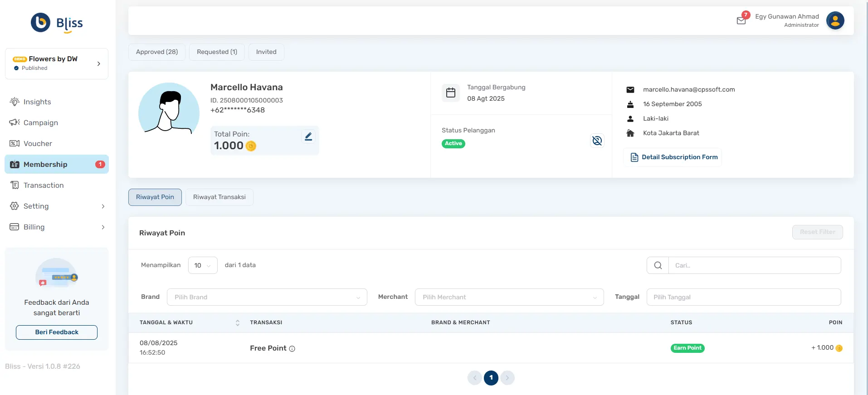Expand the rows-per-page dropdown showing 10
The image size is (868, 395).
pos(202,265)
